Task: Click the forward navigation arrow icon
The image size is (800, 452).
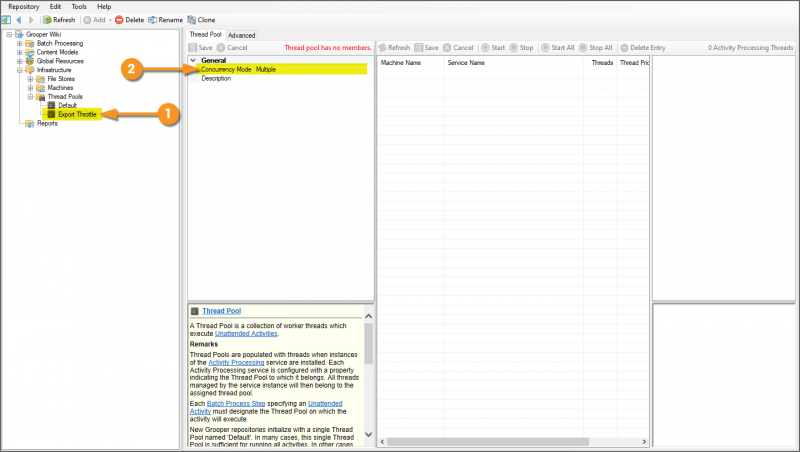Action: pyautogui.click(x=31, y=20)
